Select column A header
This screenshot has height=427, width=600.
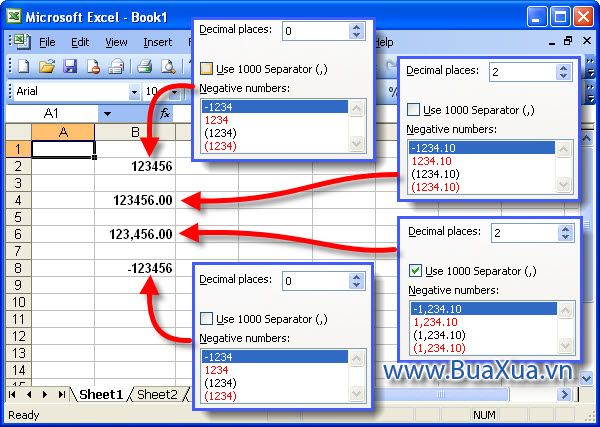pos(63,132)
